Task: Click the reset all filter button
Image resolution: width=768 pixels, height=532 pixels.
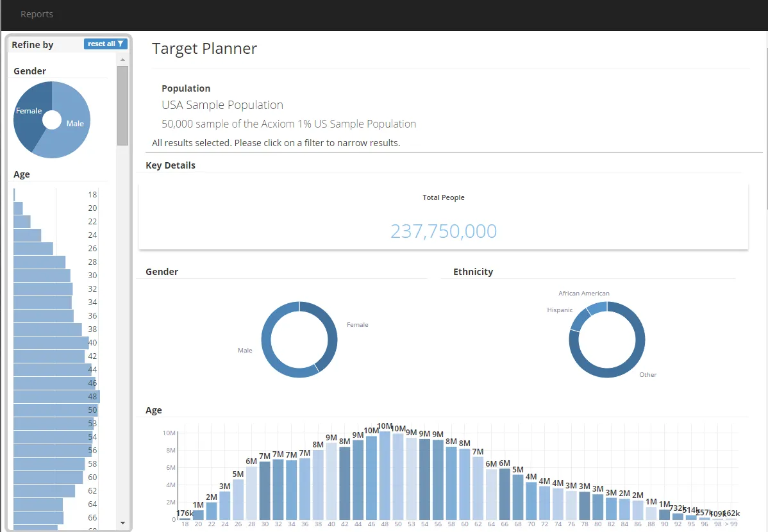Action: 105,44
